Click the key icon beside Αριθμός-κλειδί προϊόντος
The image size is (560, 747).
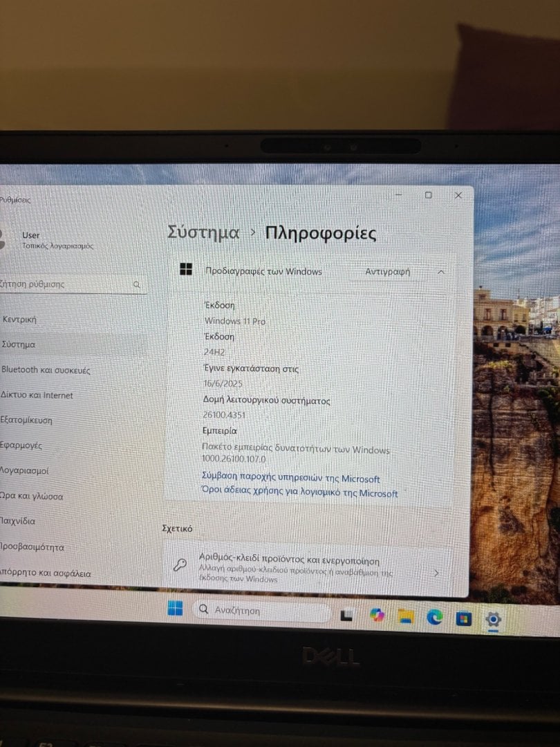[180, 565]
